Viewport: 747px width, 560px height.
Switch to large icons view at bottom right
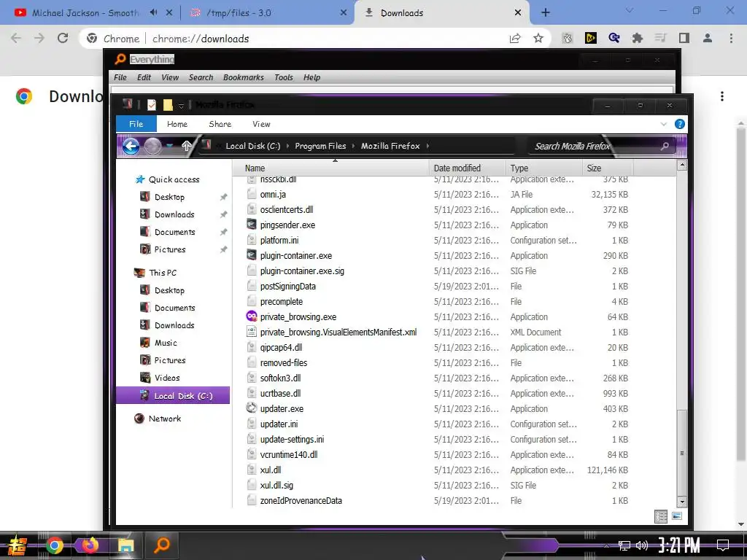(x=676, y=516)
